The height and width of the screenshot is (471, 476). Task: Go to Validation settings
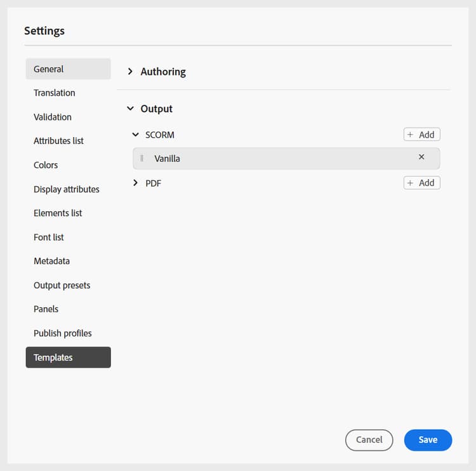click(53, 117)
